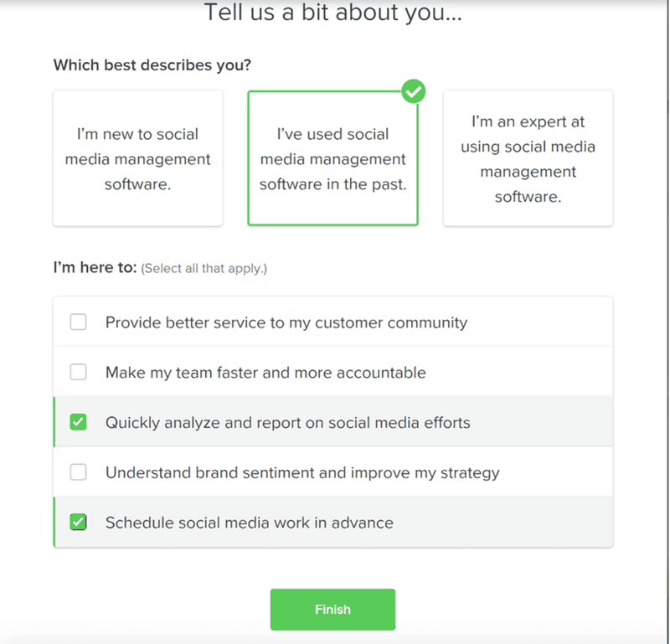
Task: Check "Provide better service to my customer community"
Action: (x=78, y=322)
